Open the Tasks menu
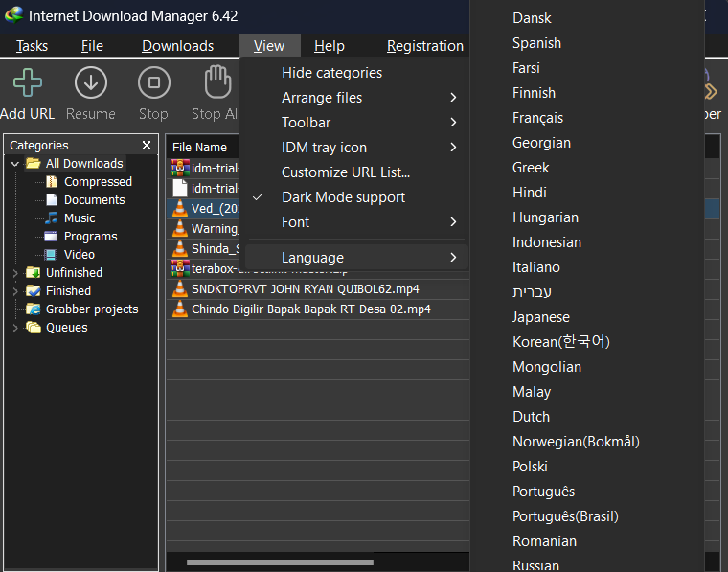The width and height of the screenshot is (728, 572). coord(32,46)
